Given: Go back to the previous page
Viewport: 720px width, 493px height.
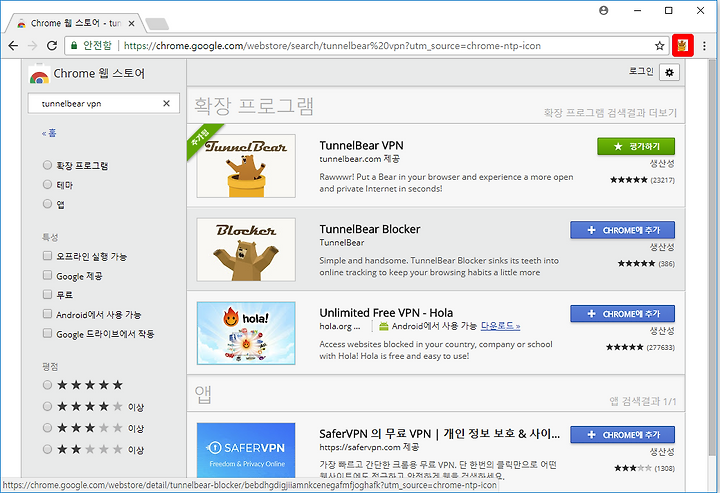Looking at the screenshot, I should pyautogui.click(x=13, y=45).
